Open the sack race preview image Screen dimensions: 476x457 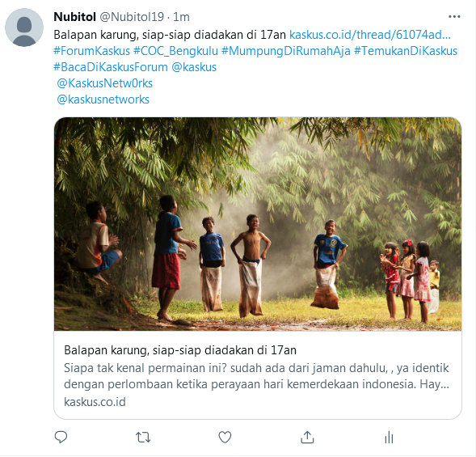pos(258,224)
